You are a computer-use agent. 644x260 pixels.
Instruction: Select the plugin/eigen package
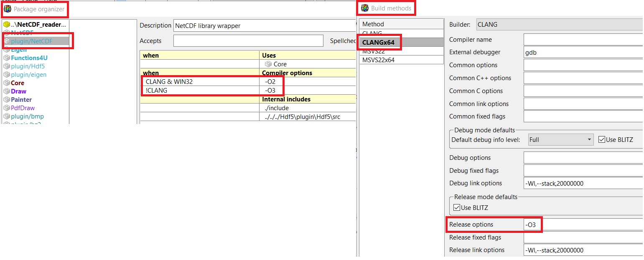[28, 75]
